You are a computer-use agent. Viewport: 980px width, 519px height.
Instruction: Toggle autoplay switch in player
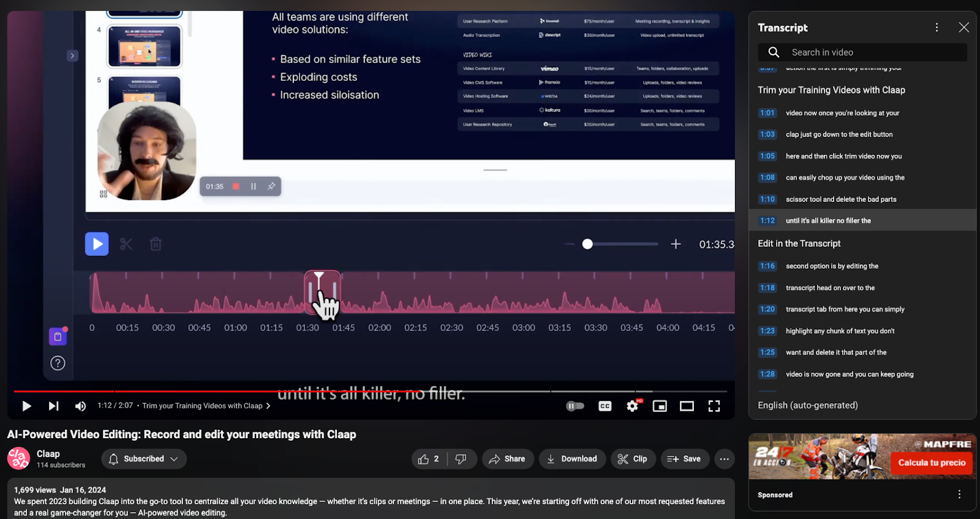[575, 406]
